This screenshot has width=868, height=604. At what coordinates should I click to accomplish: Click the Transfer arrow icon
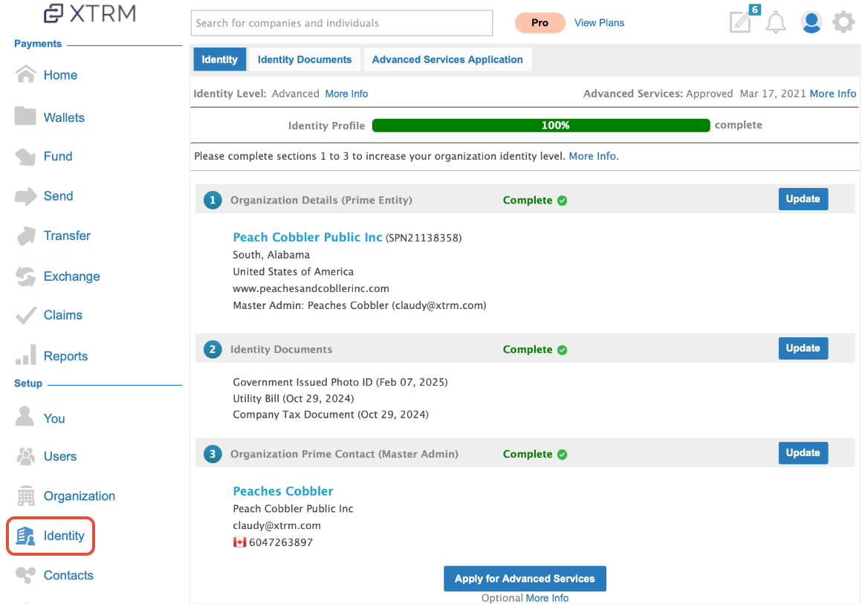coord(25,236)
